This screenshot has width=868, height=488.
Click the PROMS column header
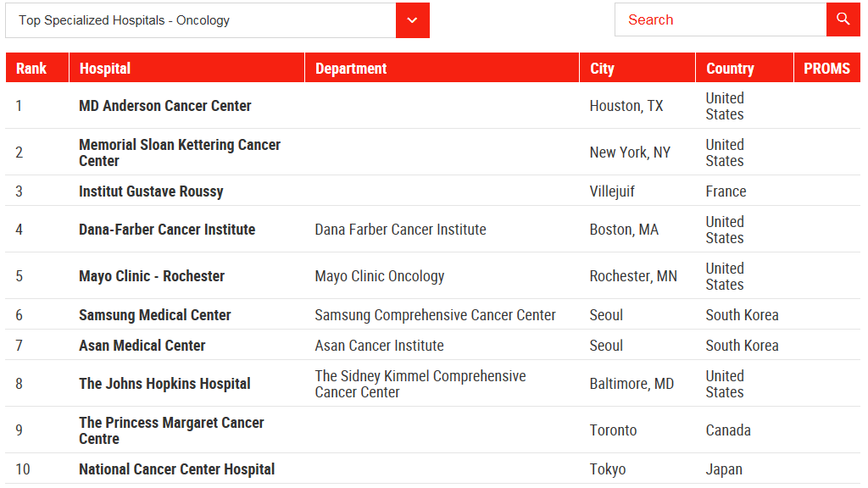pos(826,69)
